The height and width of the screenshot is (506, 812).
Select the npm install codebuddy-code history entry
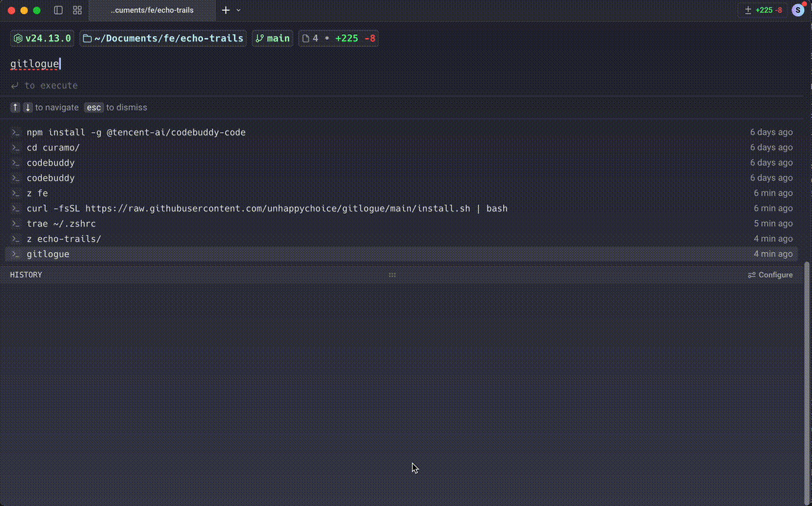pos(136,133)
